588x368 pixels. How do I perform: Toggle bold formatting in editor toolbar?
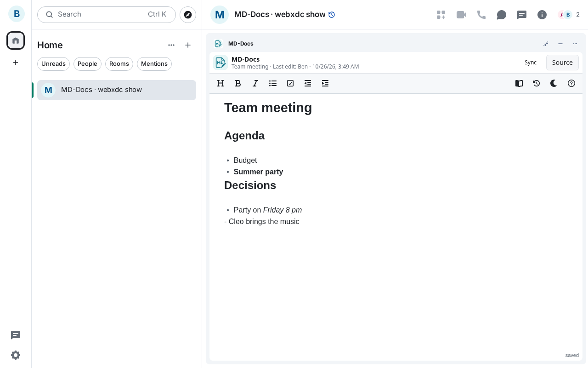(238, 83)
